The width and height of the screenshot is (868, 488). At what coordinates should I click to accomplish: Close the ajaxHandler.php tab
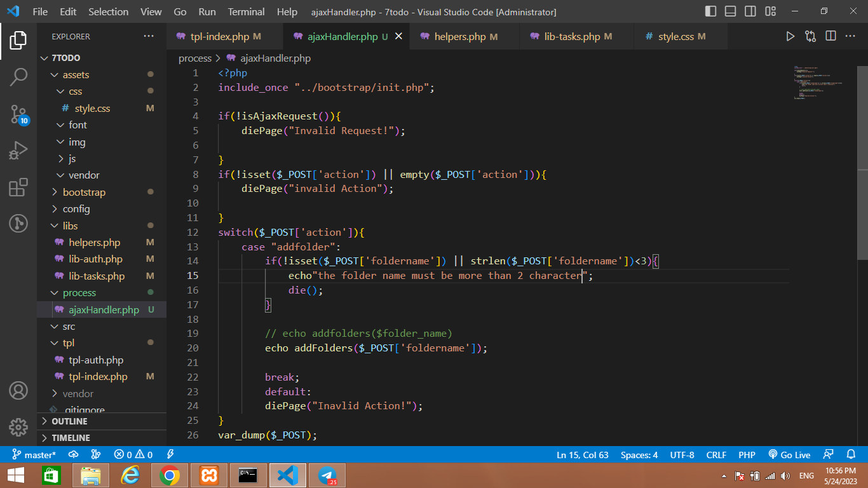click(399, 36)
